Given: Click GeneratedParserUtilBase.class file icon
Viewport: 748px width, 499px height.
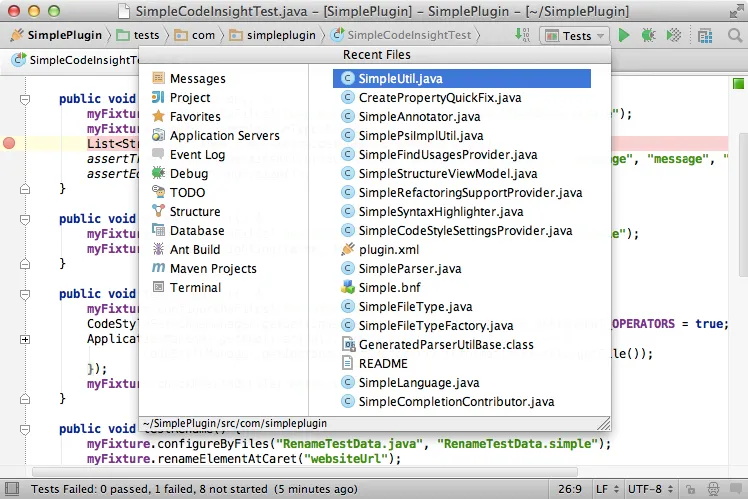Looking at the screenshot, I should coord(349,344).
